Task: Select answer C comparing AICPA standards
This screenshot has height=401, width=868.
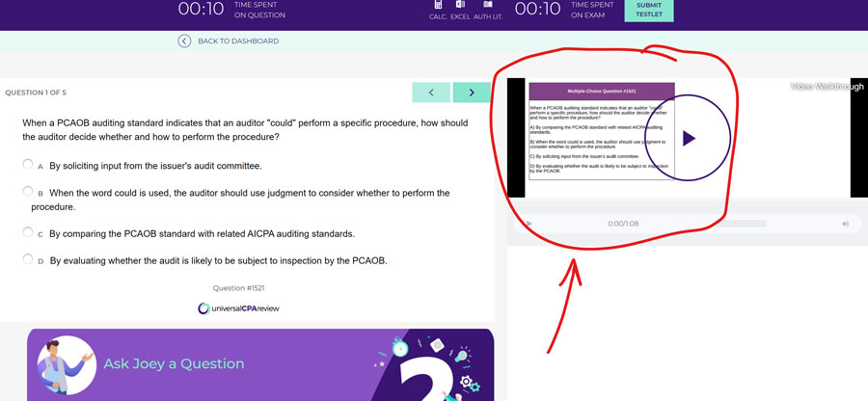Action: point(28,232)
